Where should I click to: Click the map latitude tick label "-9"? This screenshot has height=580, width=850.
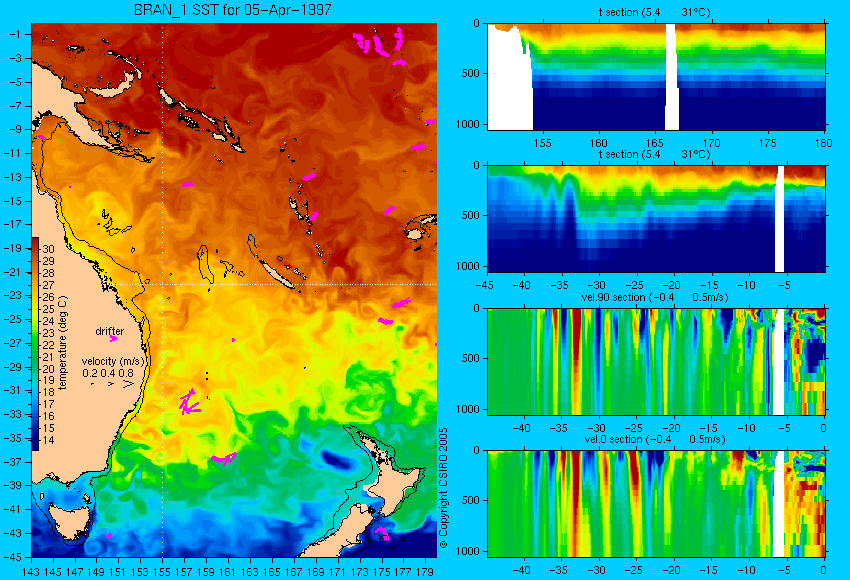pos(15,129)
